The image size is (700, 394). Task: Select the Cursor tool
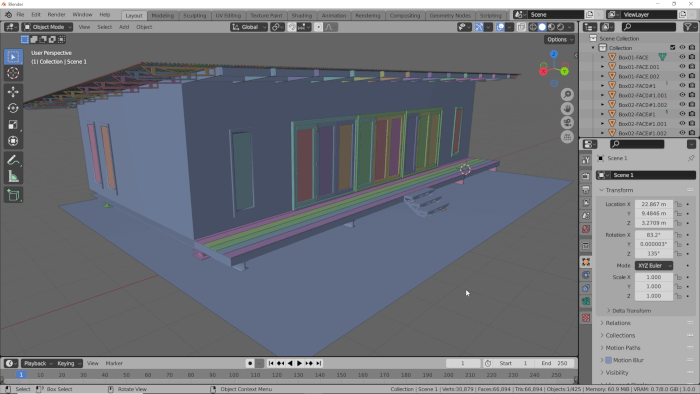click(x=13, y=73)
